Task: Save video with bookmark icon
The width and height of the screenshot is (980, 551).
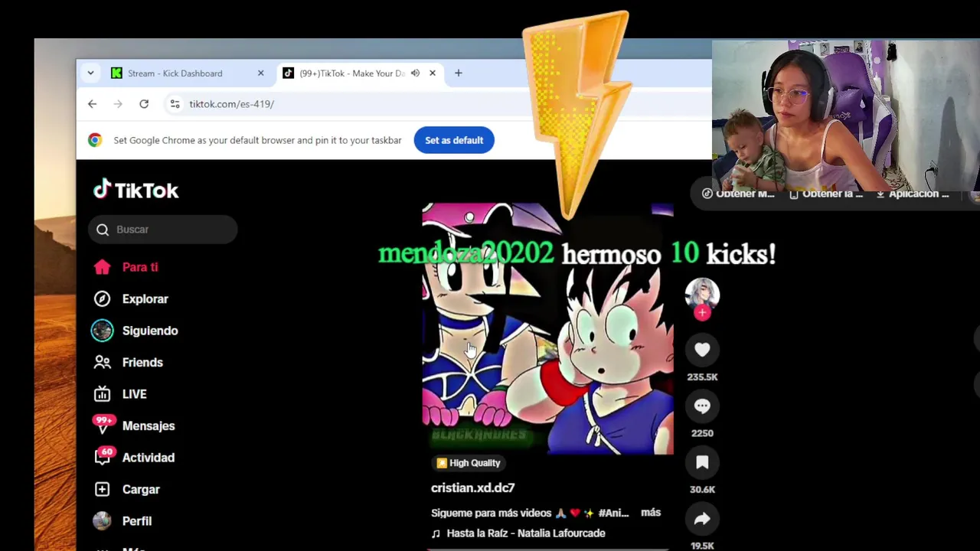Action: [702, 462]
